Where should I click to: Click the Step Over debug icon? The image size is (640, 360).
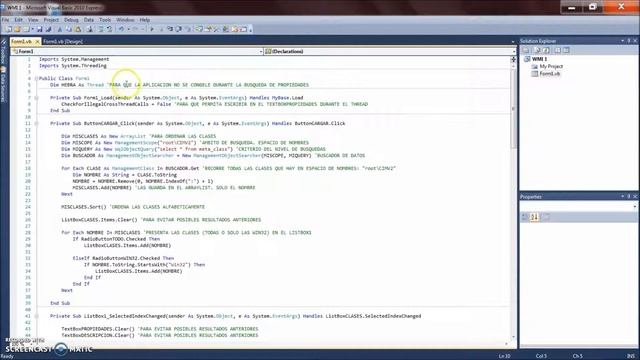click(178, 29)
